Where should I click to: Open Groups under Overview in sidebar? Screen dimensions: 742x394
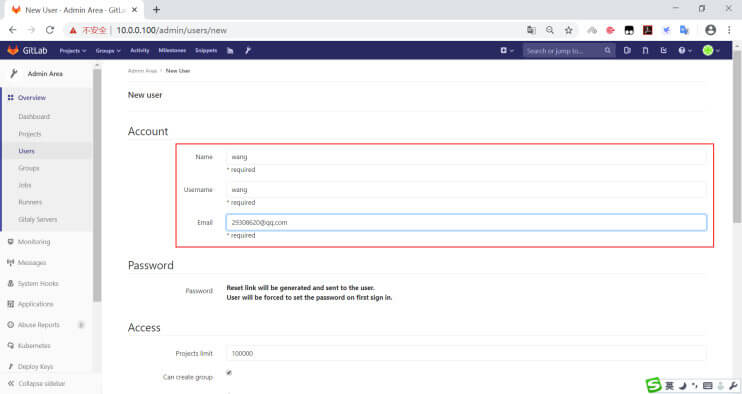(x=29, y=168)
